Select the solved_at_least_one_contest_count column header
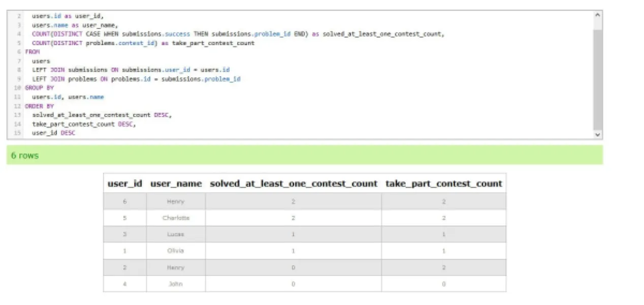The image size is (644, 305). click(x=294, y=184)
